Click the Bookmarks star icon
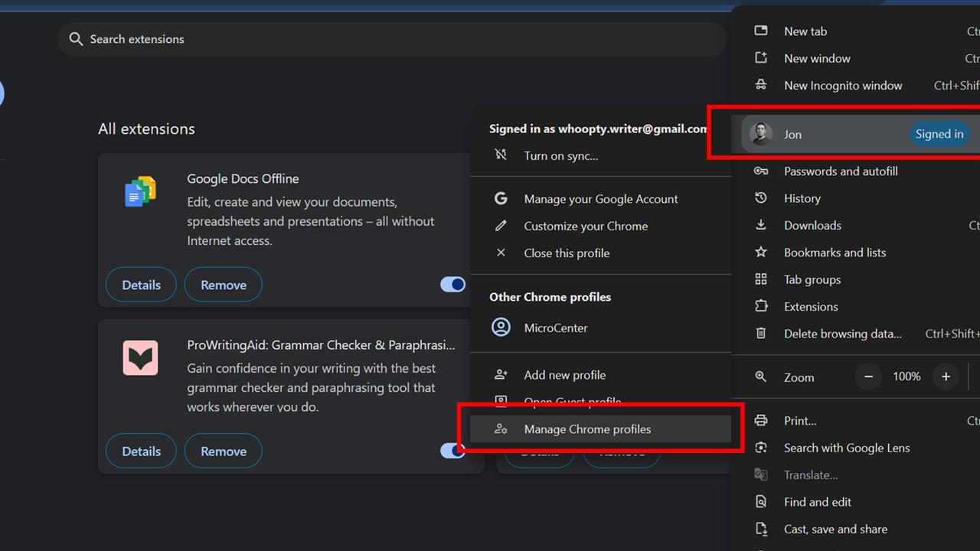Image resolution: width=980 pixels, height=551 pixels. coord(761,252)
